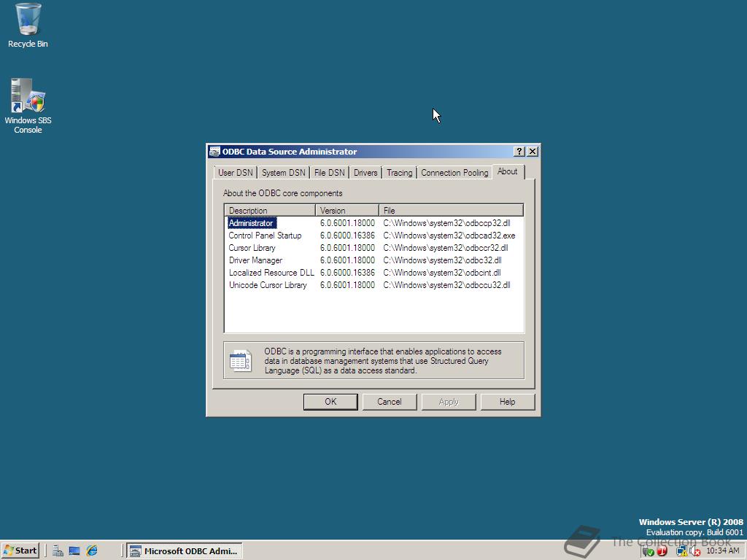Open the Connection Pooling tab
This screenshot has width=747, height=560.
(454, 172)
